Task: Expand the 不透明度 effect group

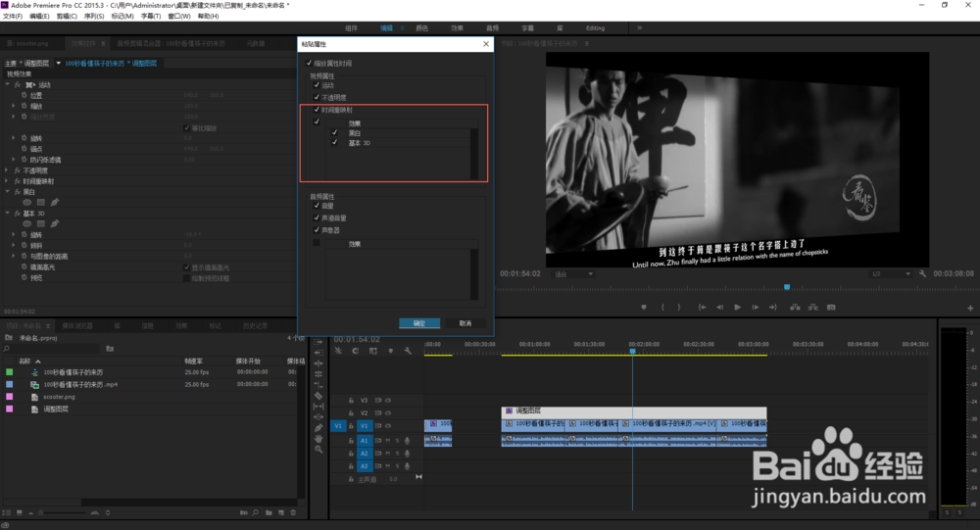Action: pos(8,170)
